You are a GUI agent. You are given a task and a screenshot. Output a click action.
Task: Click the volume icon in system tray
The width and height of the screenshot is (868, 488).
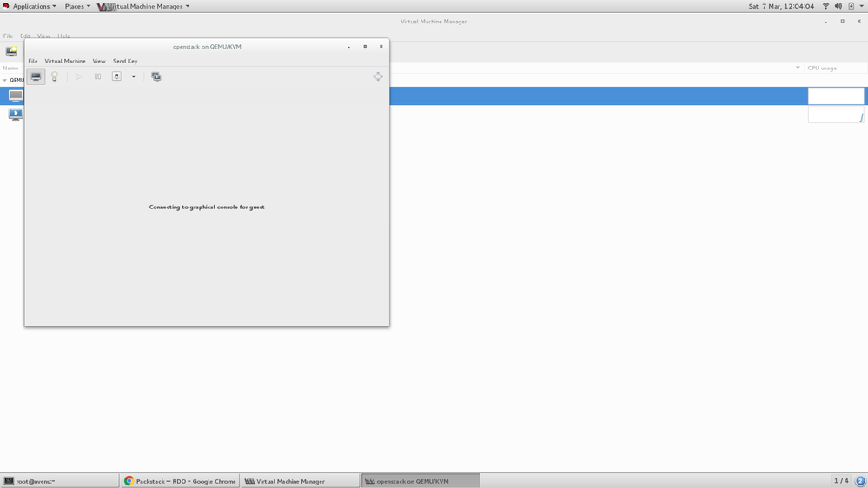[838, 6]
